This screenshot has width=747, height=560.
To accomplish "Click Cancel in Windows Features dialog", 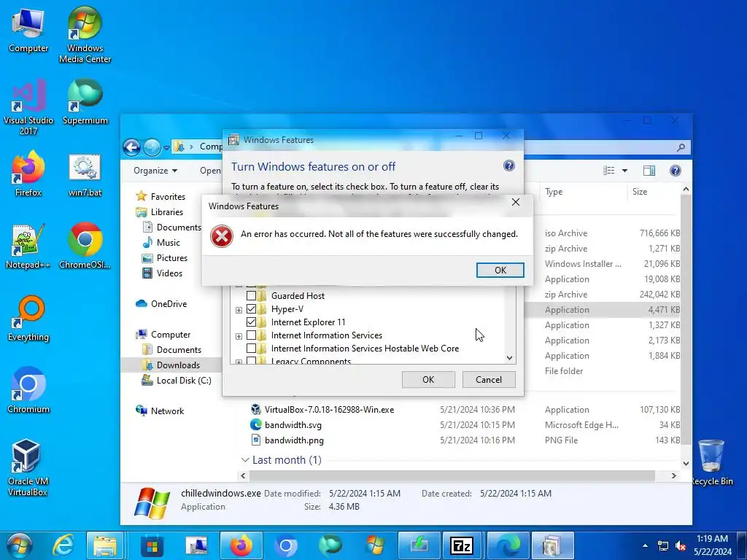I will [489, 379].
